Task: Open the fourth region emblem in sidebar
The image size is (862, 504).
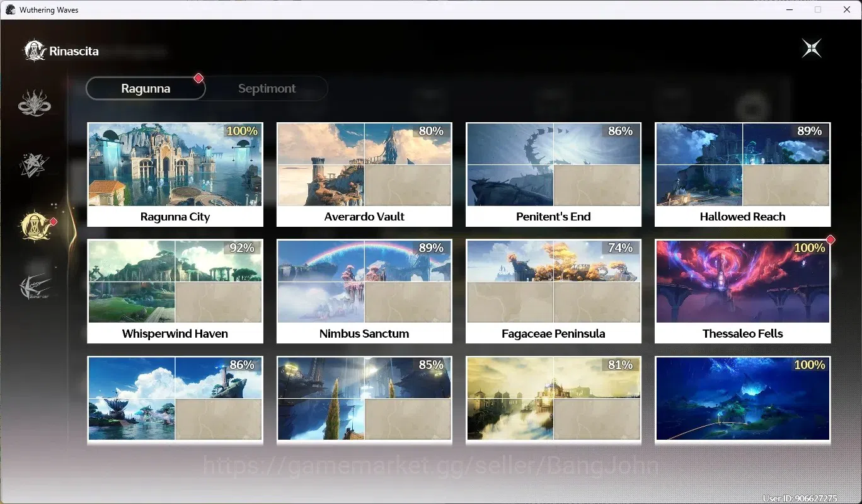Action: (x=35, y=287)
